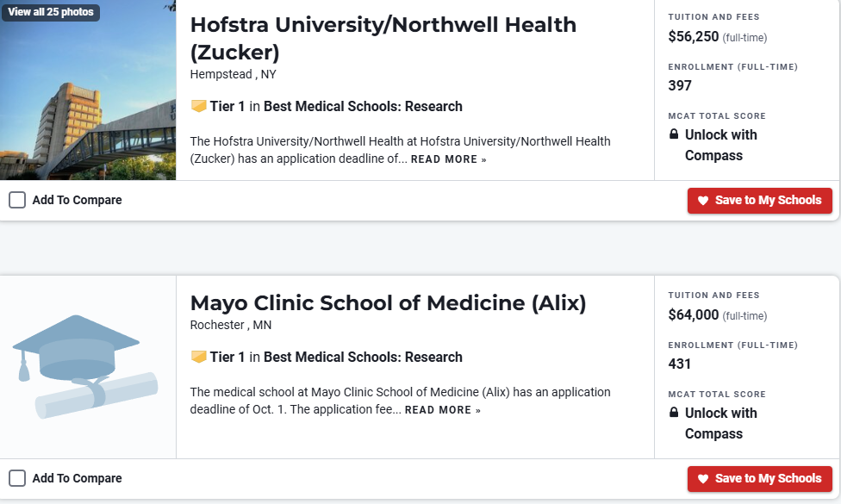841x504 pixels.
Task: Click Best Medical Schools: Research link for Hofstra
Action: (x=363, y=107)
